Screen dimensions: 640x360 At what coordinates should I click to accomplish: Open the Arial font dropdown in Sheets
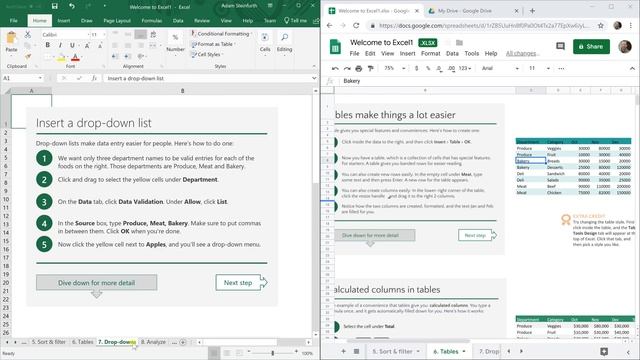(x=500, y=68)
